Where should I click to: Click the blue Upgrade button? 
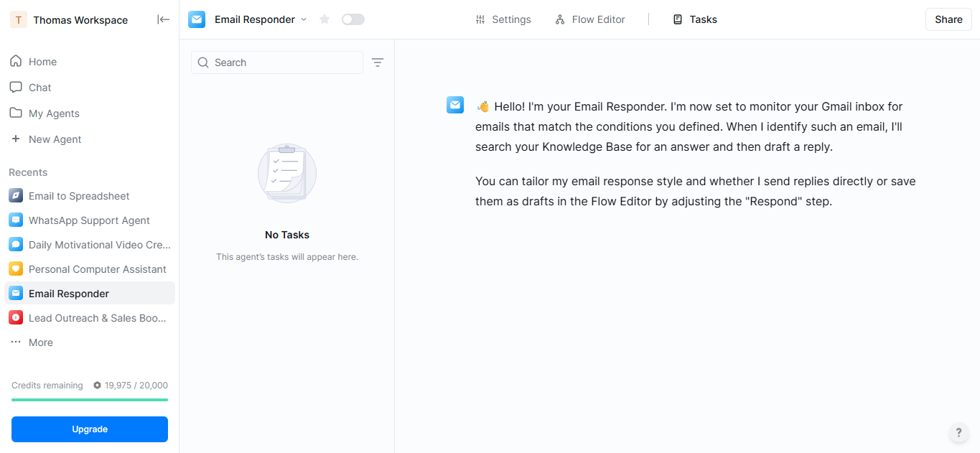click(90, 429)
